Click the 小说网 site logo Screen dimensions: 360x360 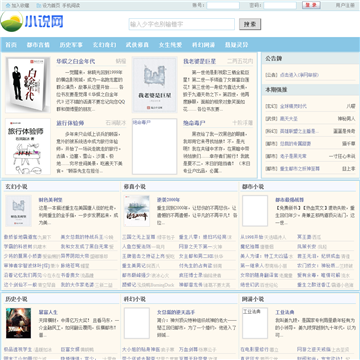tap(32, 22)
